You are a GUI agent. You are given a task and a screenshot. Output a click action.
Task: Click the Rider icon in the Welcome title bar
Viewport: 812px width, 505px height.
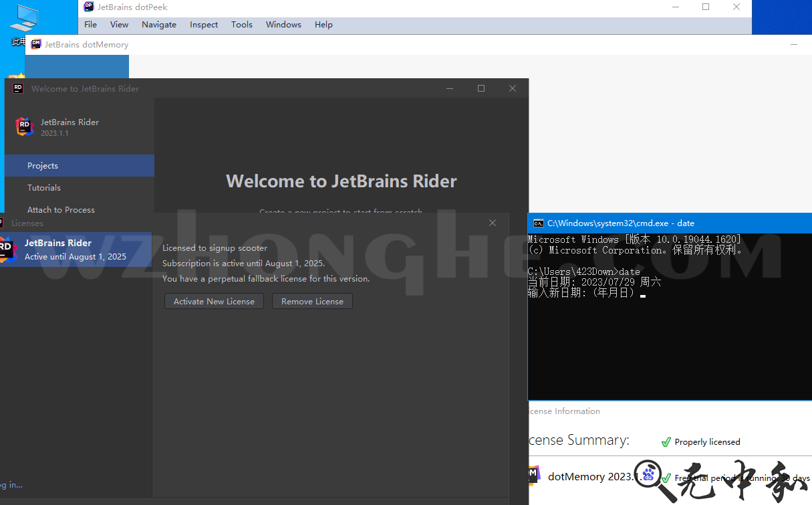(18, 88)
